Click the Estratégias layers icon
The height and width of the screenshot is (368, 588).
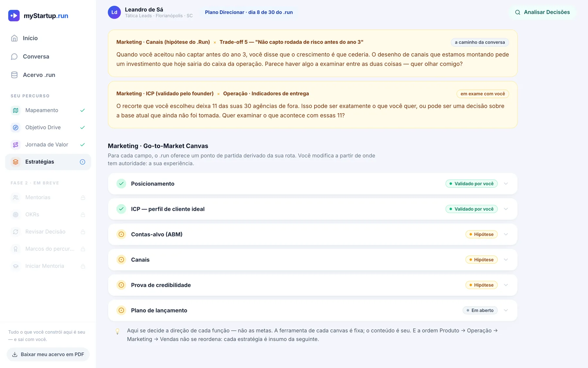coord(15,162)
